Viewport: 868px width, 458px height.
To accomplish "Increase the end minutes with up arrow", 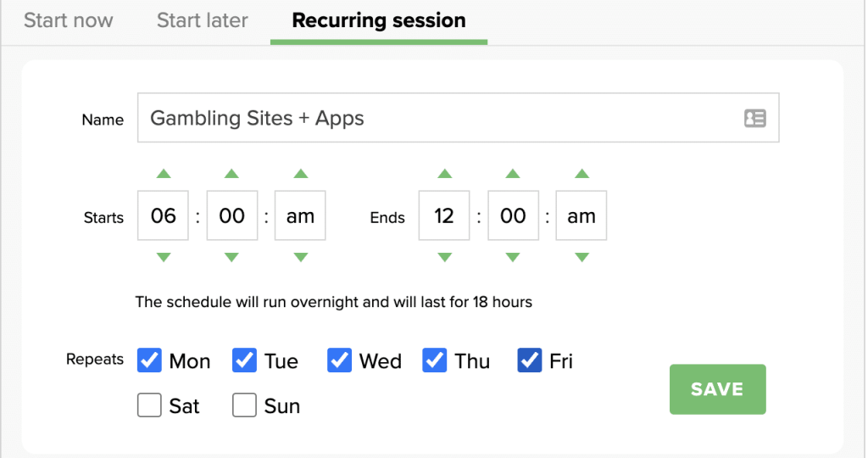I will point(513,174).
